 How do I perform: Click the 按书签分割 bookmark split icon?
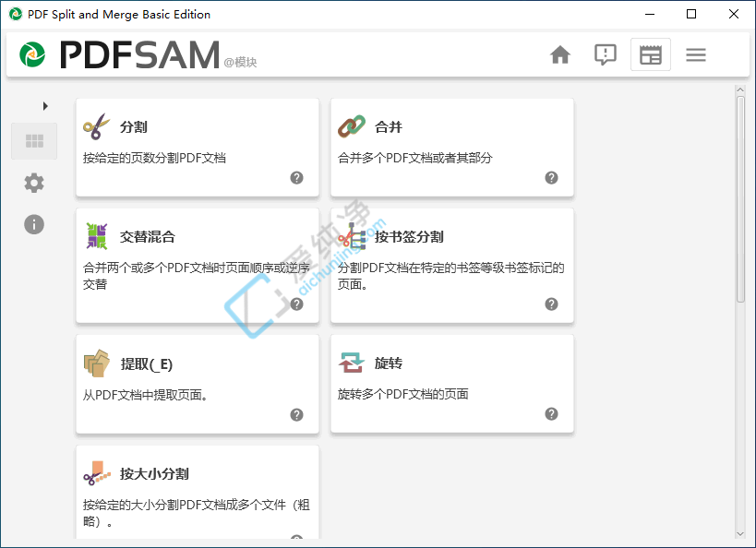click(x=352, y=236)
